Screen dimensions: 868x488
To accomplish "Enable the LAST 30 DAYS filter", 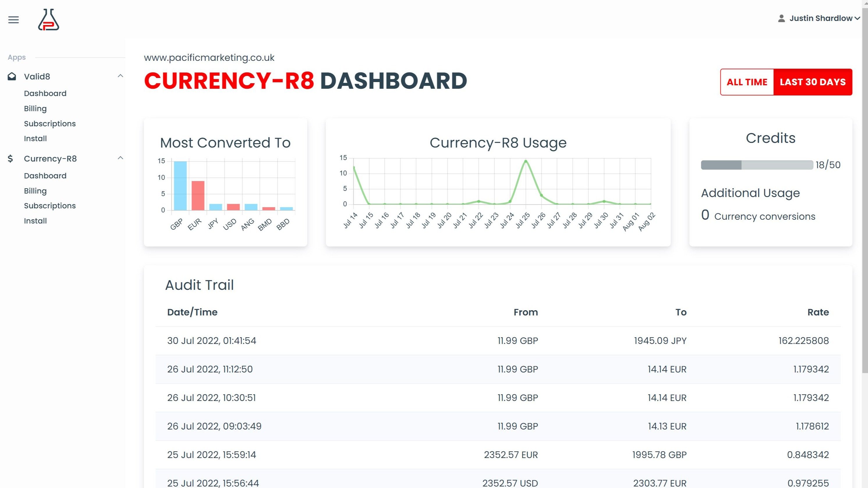I will [x=812, y=82].
